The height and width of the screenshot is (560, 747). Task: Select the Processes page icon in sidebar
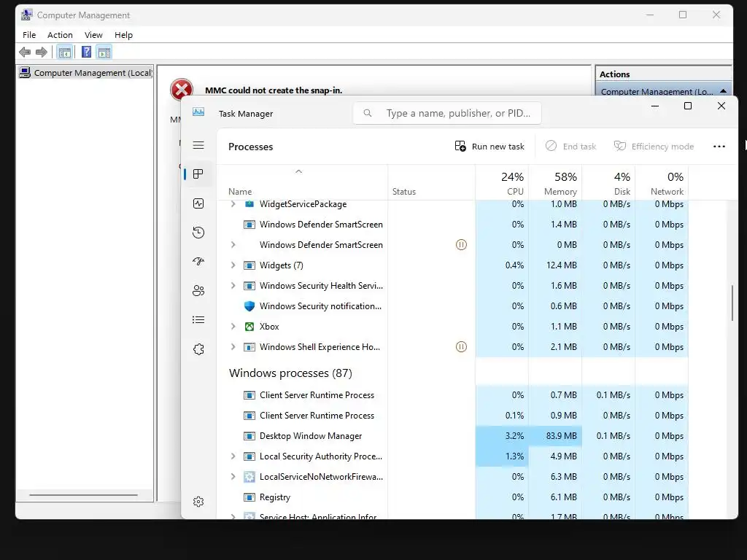[198, 174]
